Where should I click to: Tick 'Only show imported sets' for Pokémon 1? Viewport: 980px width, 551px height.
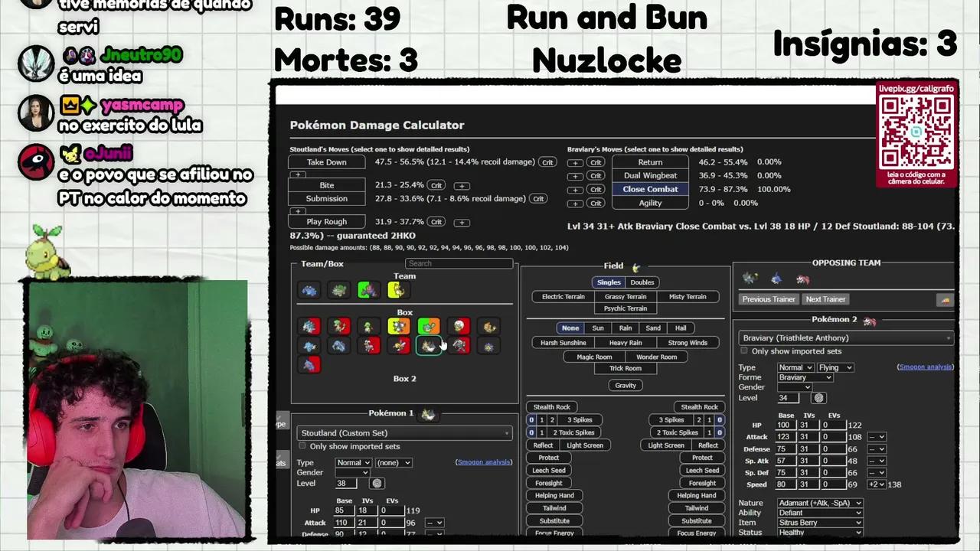[302, 446]
